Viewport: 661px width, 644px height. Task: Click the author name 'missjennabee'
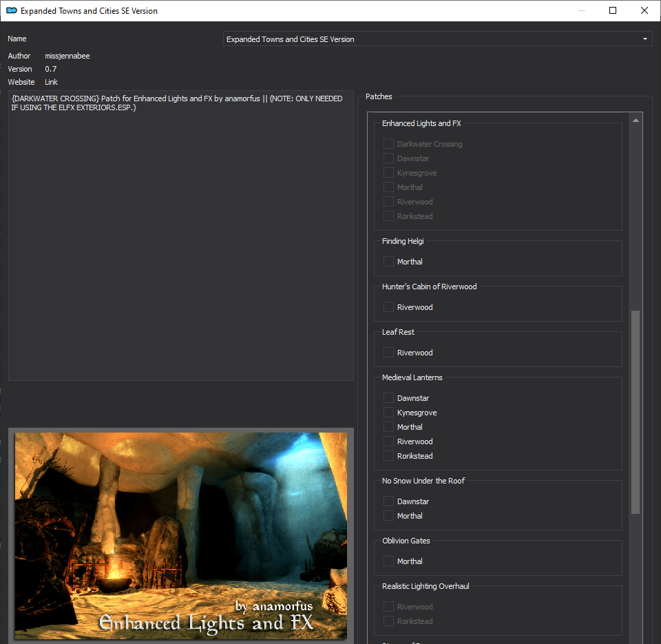pyautogui.click(x=67, y=56)
